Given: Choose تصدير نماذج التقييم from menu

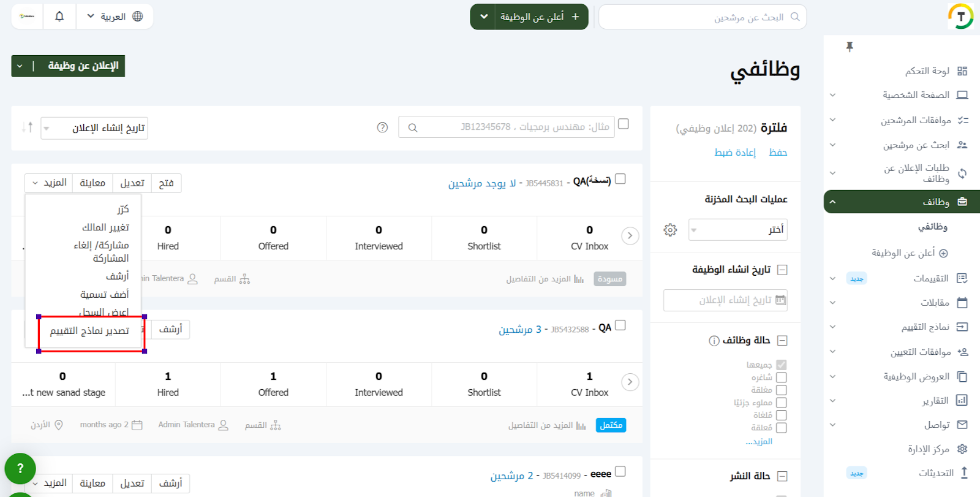Looking at the screenshot, I should [90, 331].
